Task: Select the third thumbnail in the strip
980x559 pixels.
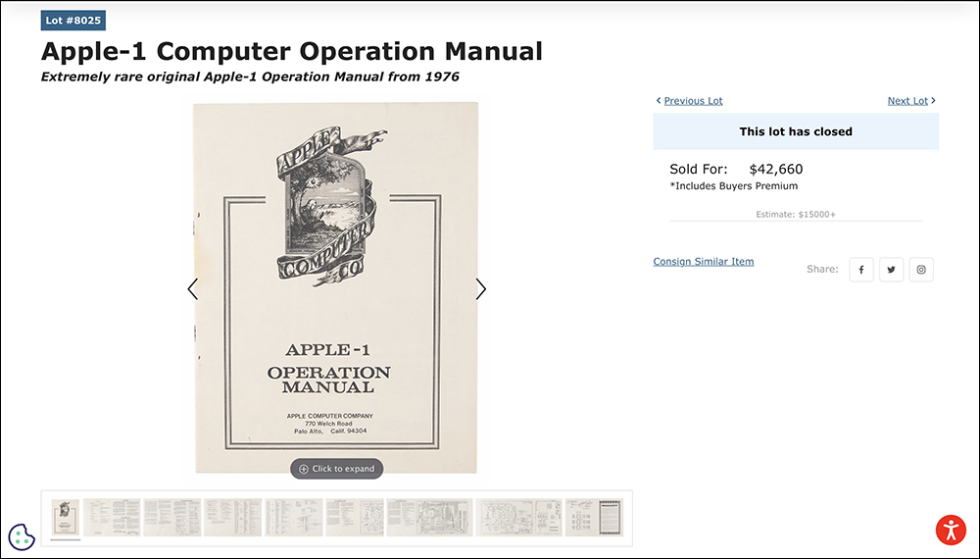Action: click(171, 517)
